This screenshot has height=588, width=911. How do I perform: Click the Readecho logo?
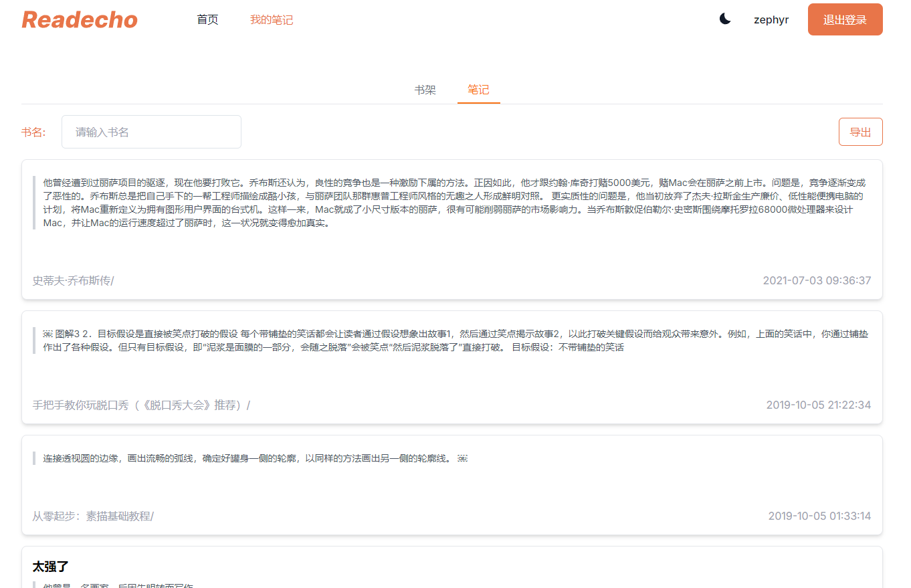point(80,20)
